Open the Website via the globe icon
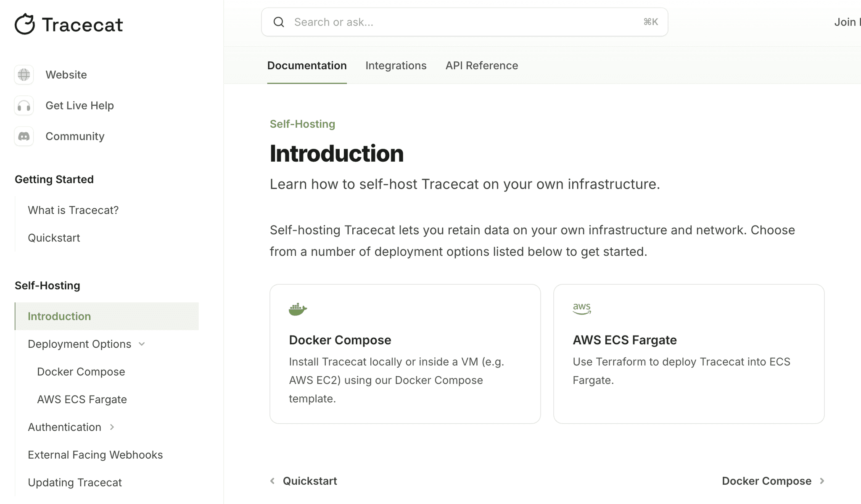The image size is (861, 504). [24, 74]
